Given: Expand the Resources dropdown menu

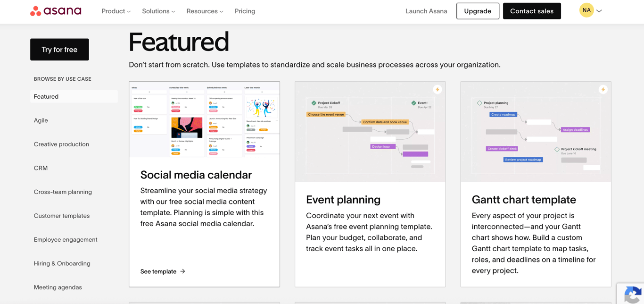Looking at the screenshot, I should tap(204, 11).
